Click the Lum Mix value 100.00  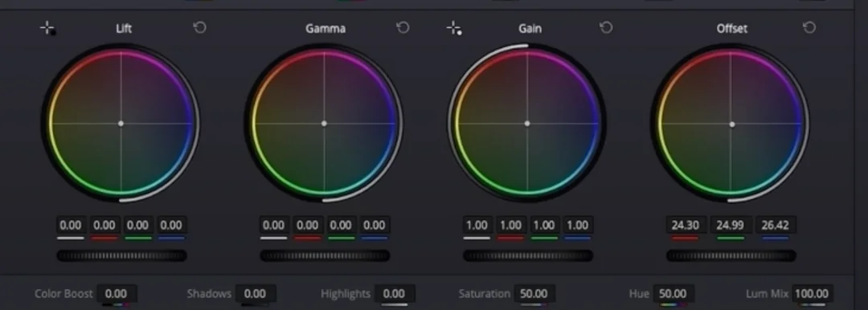pyautogui.click(x=812, y=293)
